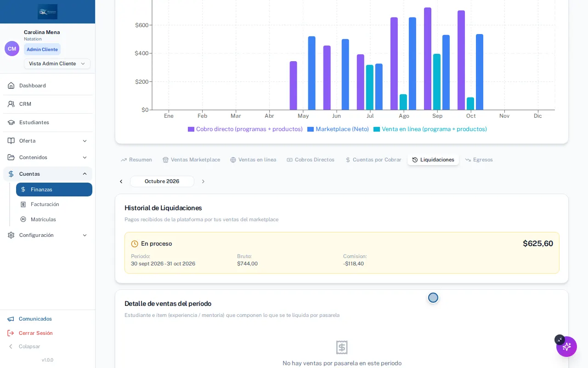Image resolution: width=588 pixels, height=368 pixels.
Task: Click the collapse arrows icon near assistant
Action: (x=560, y=339)
